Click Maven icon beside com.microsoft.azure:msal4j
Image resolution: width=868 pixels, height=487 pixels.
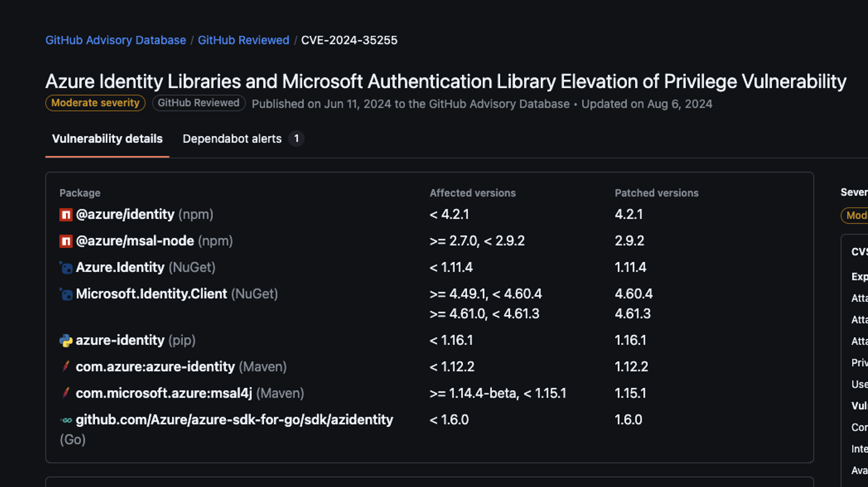point(66,393)
